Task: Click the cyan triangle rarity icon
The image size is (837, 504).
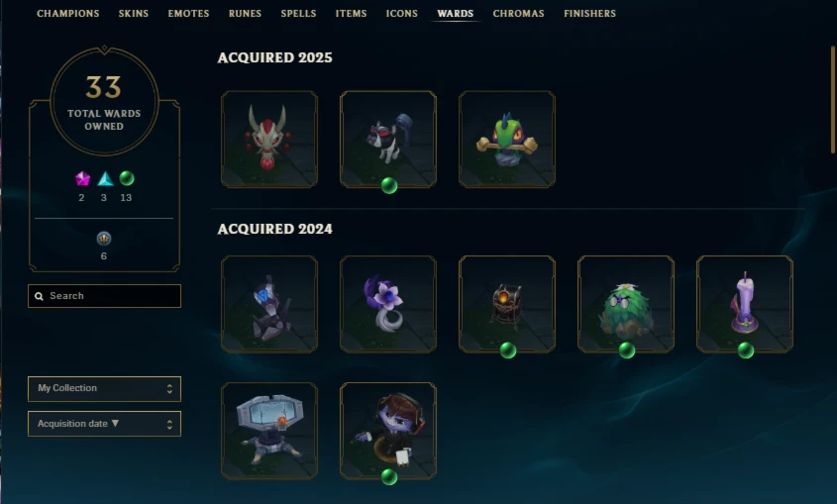Action: coord(105,178)
